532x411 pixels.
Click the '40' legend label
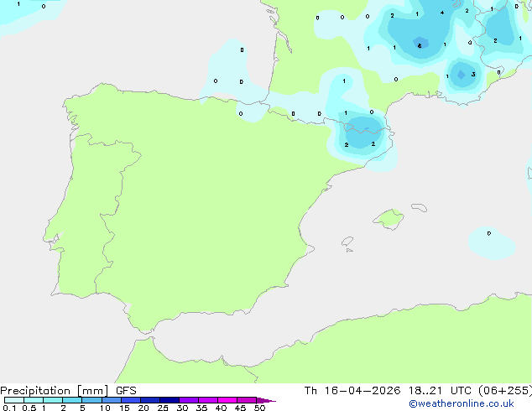click(x=221, y=408)
